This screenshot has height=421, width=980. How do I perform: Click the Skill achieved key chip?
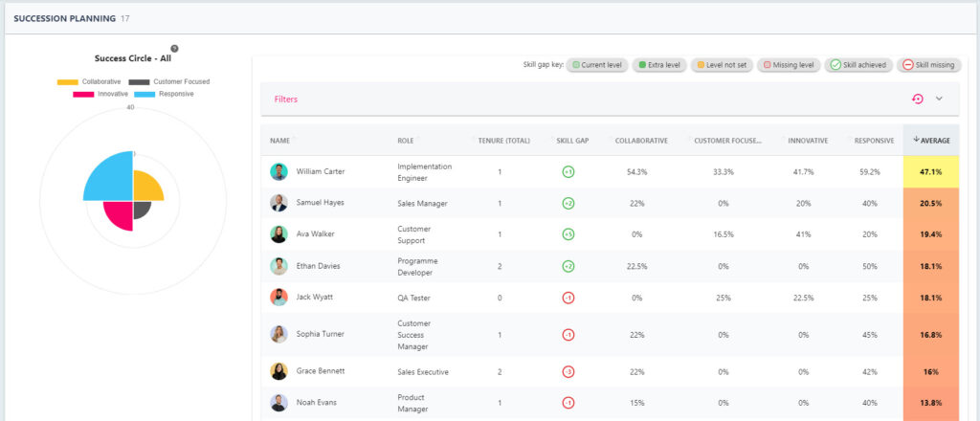click(x=858, y=65)
